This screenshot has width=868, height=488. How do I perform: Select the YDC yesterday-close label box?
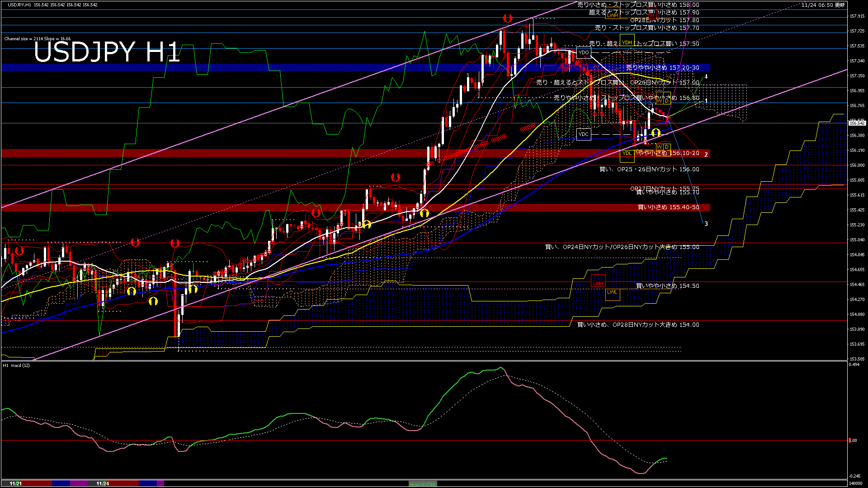(583, 134)
